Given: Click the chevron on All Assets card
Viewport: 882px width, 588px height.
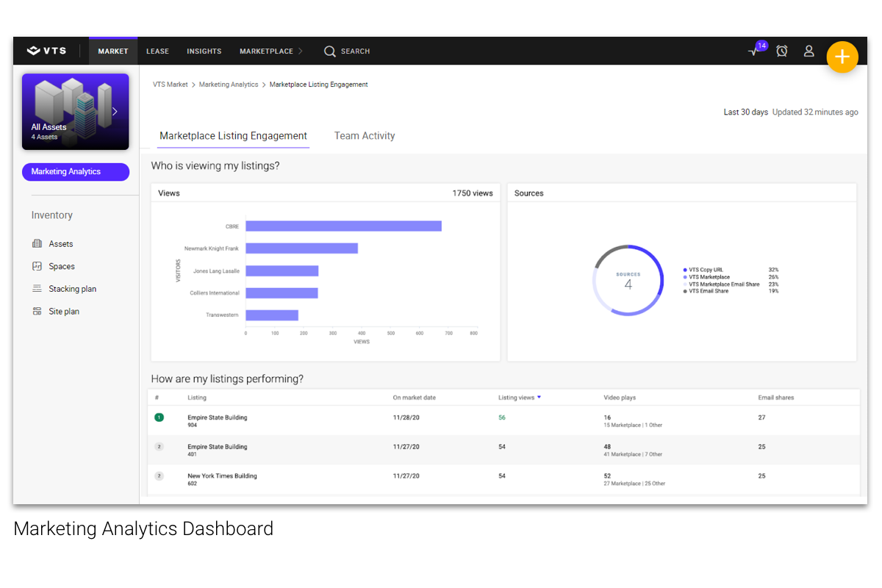Looking at the screenshot, I should [115, 112].
